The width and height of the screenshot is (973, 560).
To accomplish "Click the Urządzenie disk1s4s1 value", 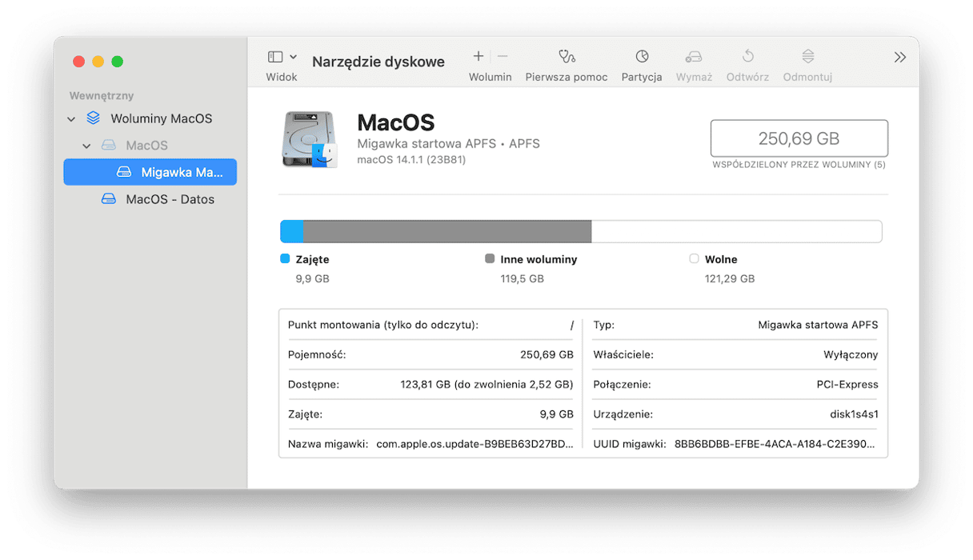I will pyautogui.click(x=854, y=414).
